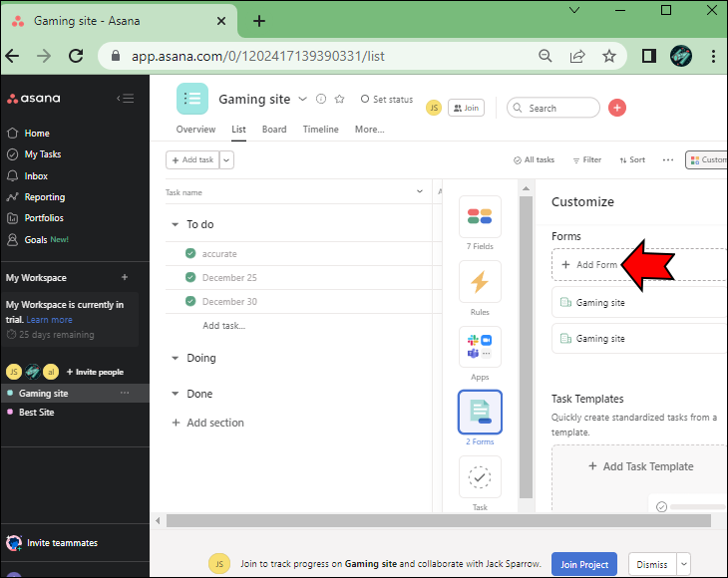Reload the page

tap(76, 56)
